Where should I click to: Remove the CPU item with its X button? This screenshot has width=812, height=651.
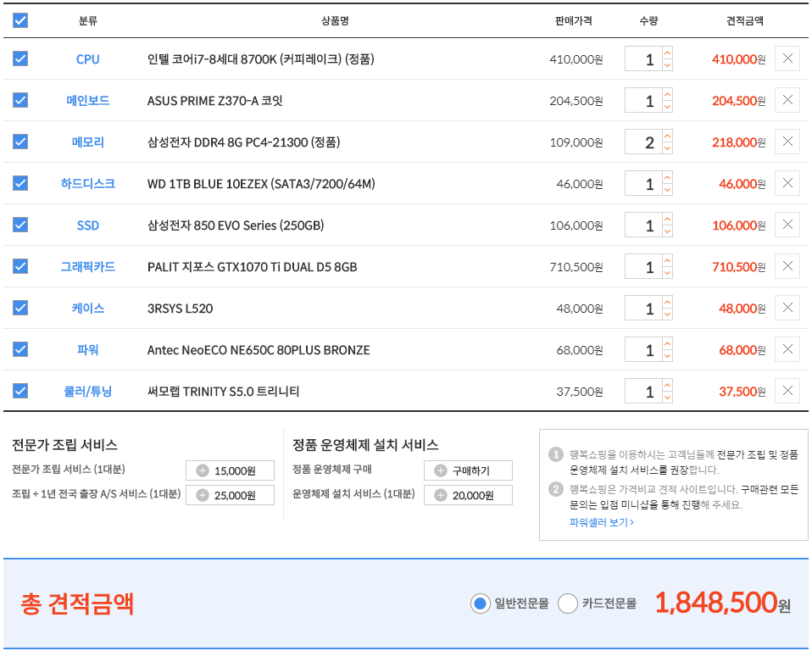(787, 58)
